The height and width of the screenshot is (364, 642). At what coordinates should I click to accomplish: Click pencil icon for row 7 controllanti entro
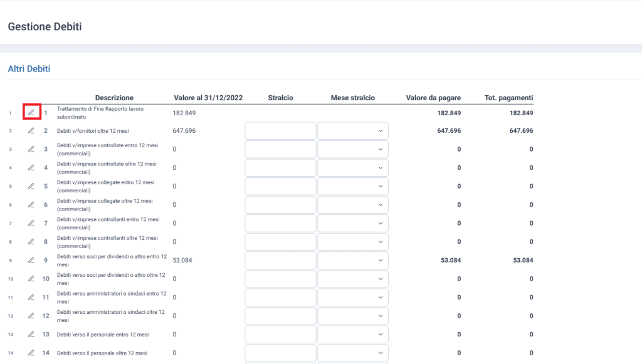click(x=31, y=223)
